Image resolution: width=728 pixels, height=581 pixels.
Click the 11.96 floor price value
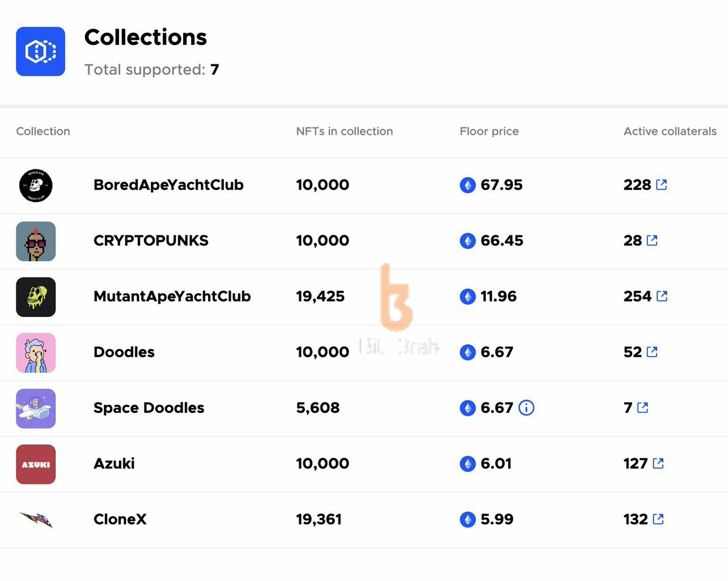499,297
